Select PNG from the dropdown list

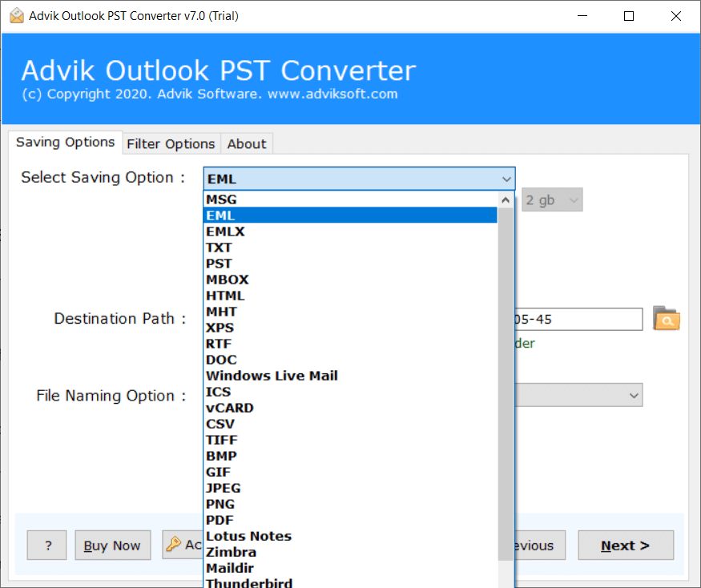pos(351,505)
